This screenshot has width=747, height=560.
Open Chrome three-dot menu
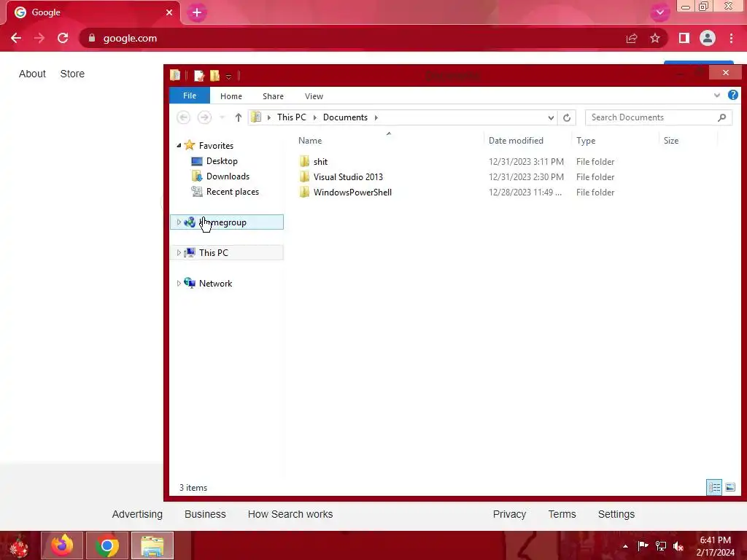point(731,38)
